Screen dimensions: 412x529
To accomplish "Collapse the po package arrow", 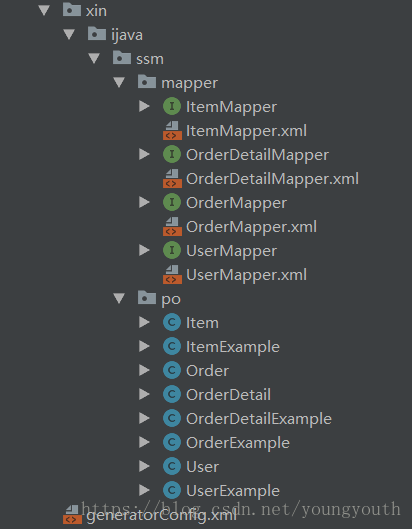I will 119,299.
